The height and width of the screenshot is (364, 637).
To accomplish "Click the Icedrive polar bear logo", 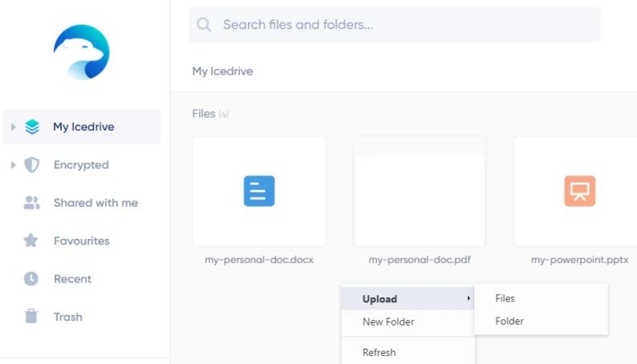I will pos(81,52).
